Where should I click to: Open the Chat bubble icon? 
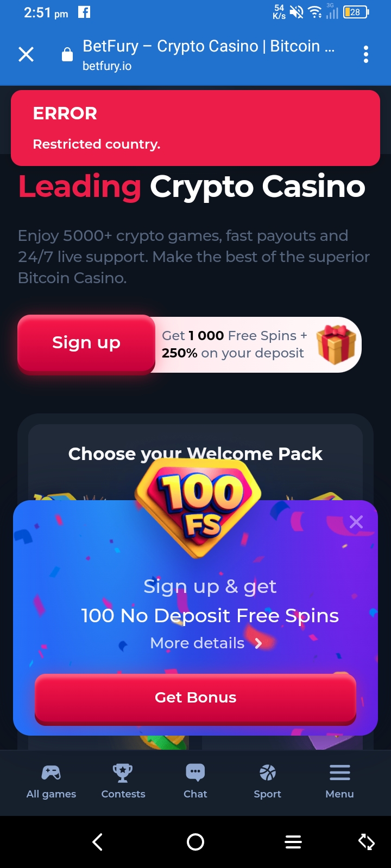[195, 782]
